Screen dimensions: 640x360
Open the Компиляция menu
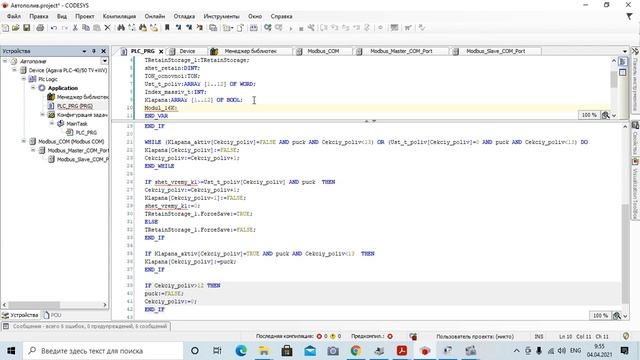point(119,16)
